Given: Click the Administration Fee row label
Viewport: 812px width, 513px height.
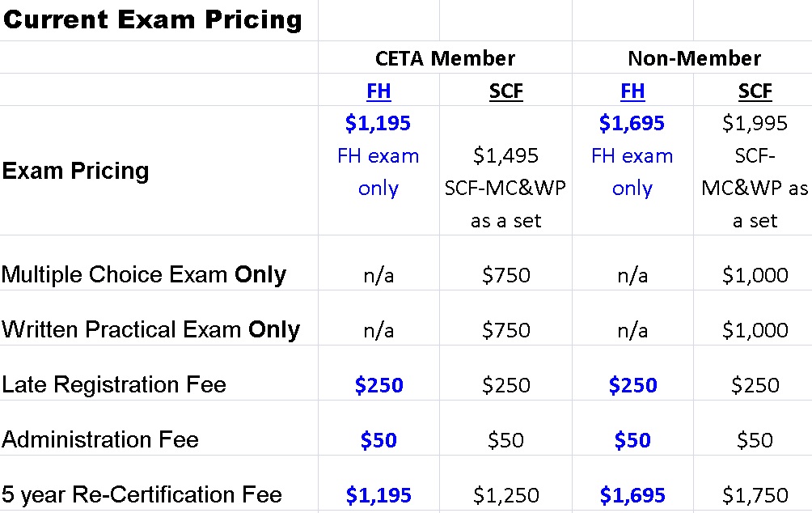Looking at the screenshot, I should 100,439.
